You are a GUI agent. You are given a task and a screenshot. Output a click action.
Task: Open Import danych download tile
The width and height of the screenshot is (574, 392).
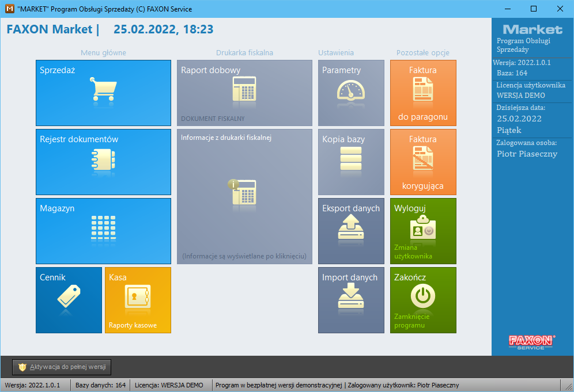pyautogui.click(x=351, y=300)
